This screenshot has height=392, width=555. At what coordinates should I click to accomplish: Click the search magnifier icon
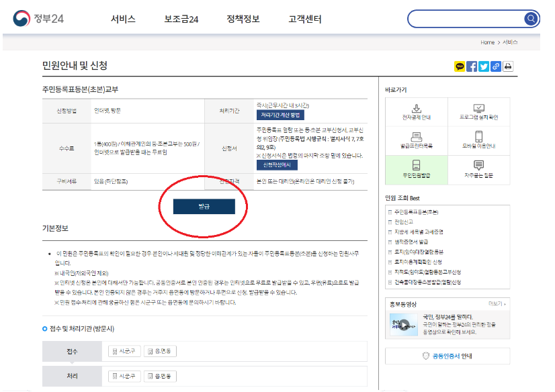click(531, 19)
